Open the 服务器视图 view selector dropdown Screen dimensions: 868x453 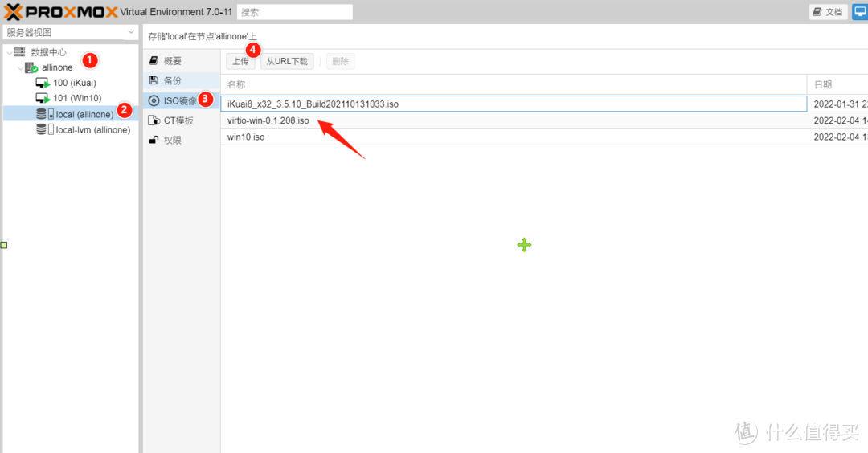[70, 32]
